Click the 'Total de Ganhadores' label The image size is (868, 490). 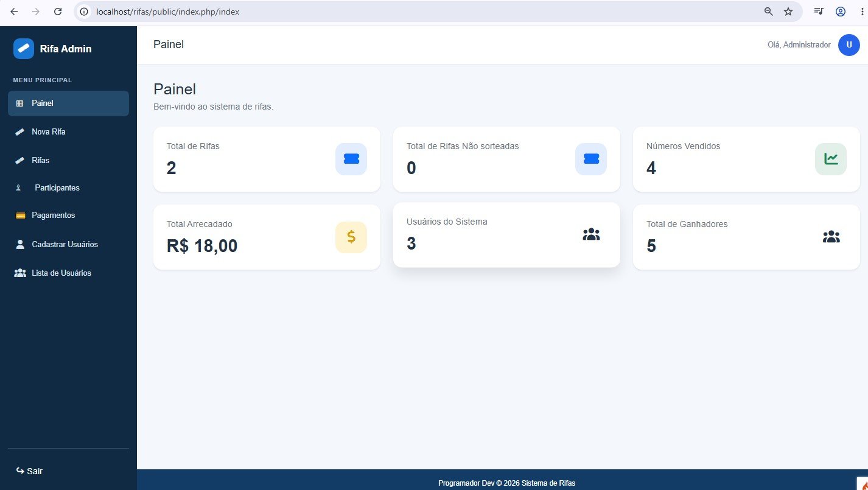point(687,224)
